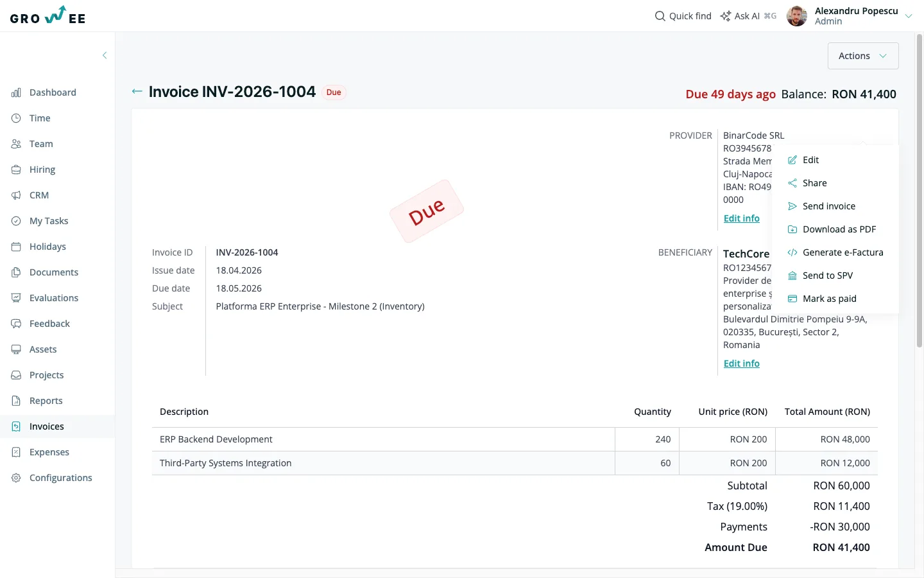Viewport: 924px width, 578px height.
Task: Choose Download as PDF menu entry
Action: tap(835, 229)
